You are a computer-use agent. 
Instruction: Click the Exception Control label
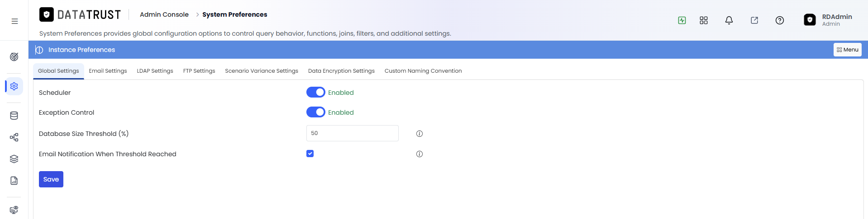67,112
